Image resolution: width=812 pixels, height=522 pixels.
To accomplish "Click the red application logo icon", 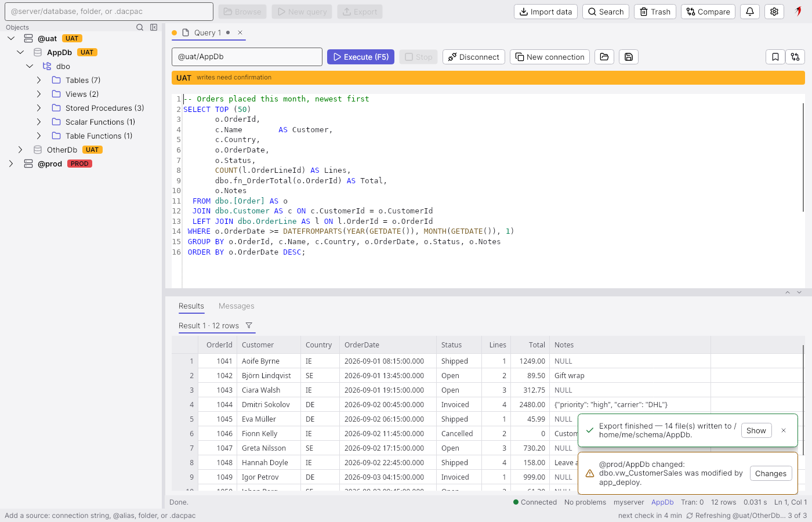I will (x=799, y=11).
